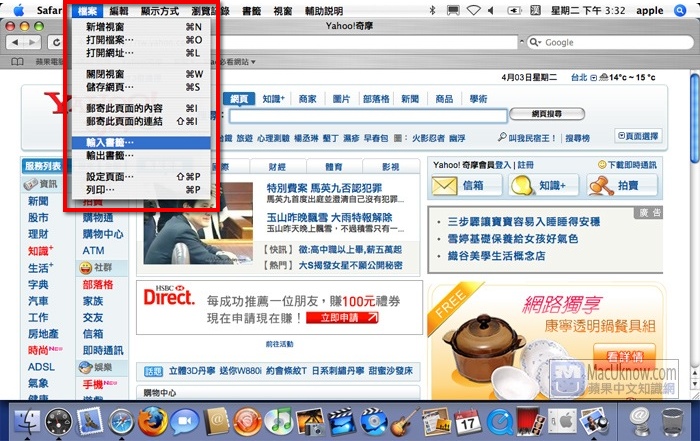Click the 看詳情 button on the ad
The width and height of the screenshot is (700, 441).
(x=624, y=356)
